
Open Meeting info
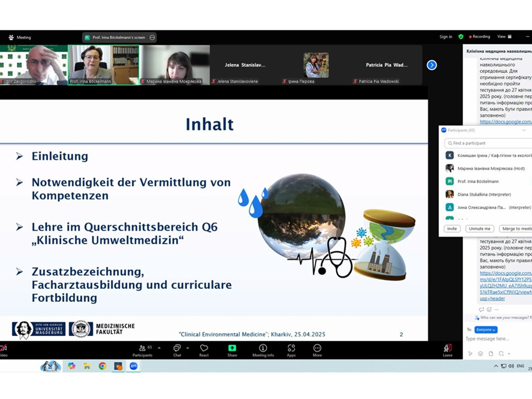coord(263,351)
